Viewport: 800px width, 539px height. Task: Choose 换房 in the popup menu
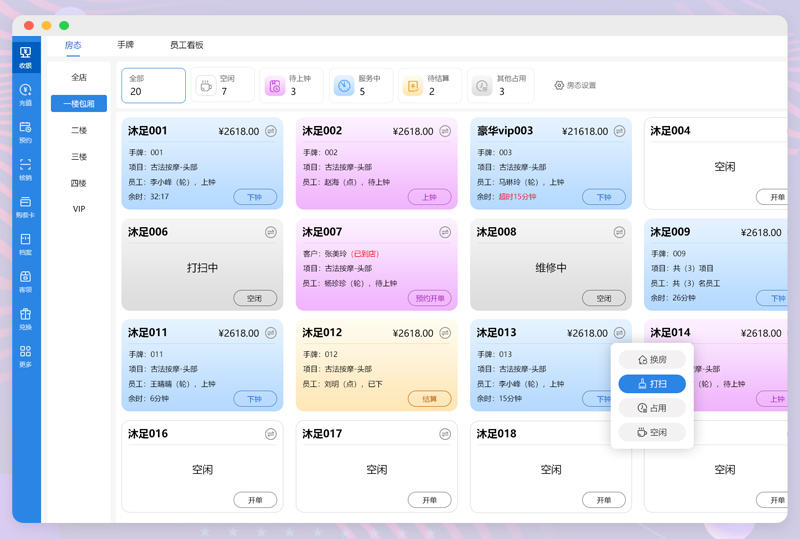point(652,359)
